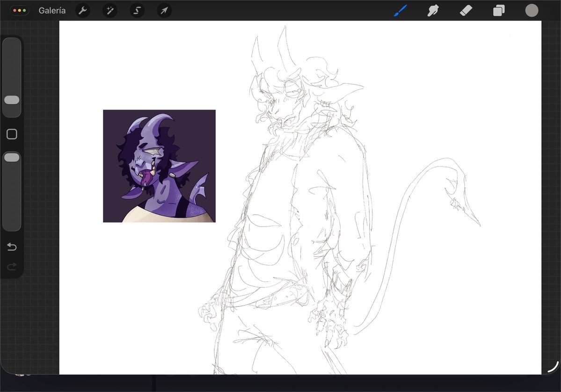
Task: Open the Actions wrench menu
Action: point(83,11)
